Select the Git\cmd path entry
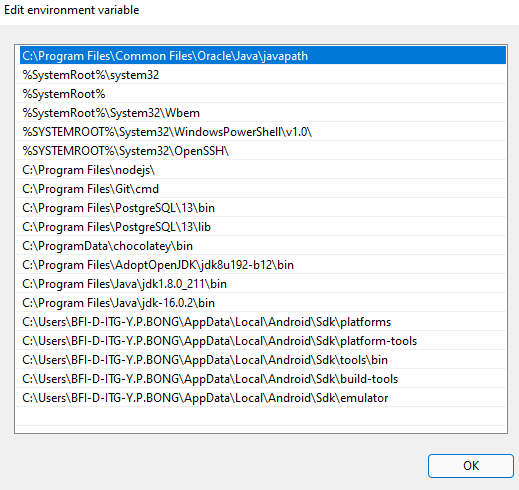 tap(263, 189)
